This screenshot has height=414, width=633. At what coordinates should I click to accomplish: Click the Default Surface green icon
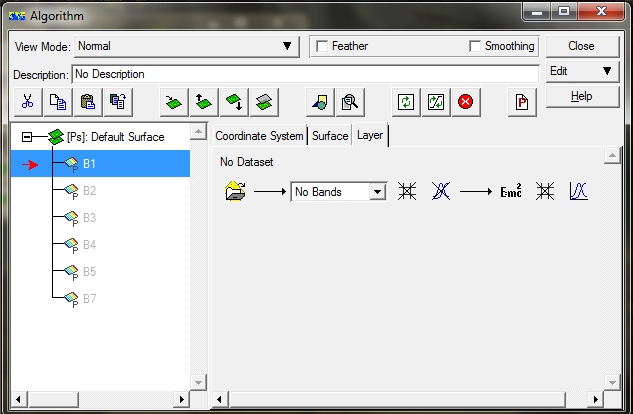pos(56,137)
